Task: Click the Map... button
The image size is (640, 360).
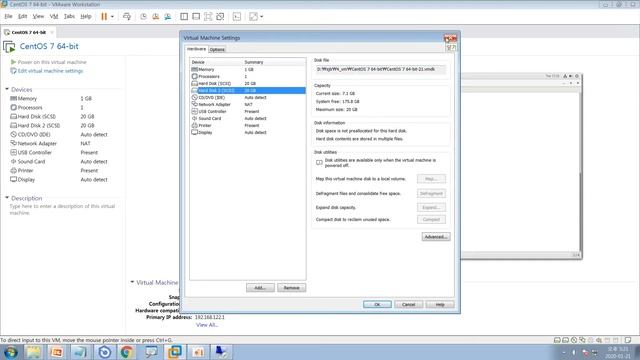Action: click(431, 179)
